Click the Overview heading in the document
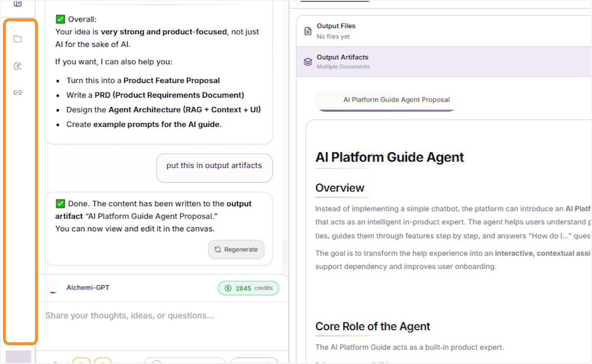 point(340,188)
